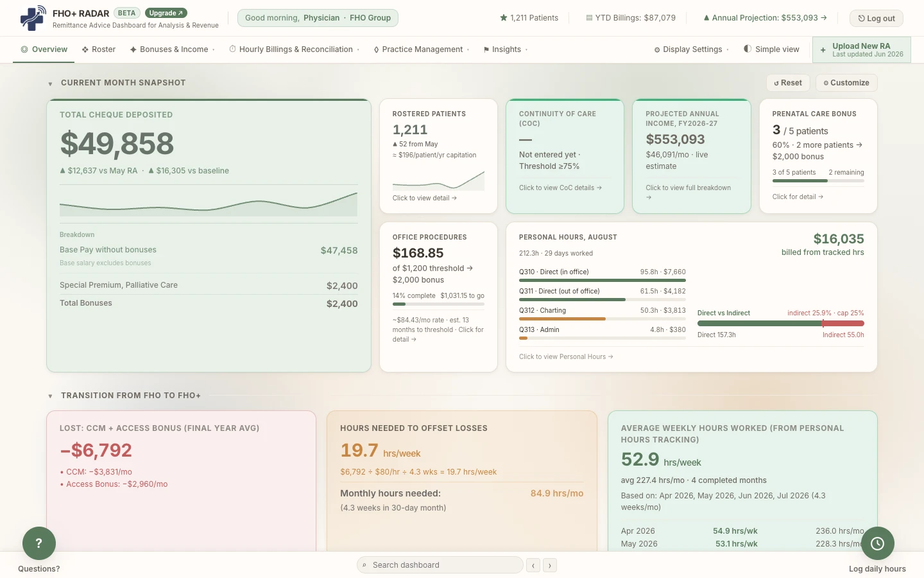Click the Apr 2026 weekly hours row

click(x=742, y=531)
